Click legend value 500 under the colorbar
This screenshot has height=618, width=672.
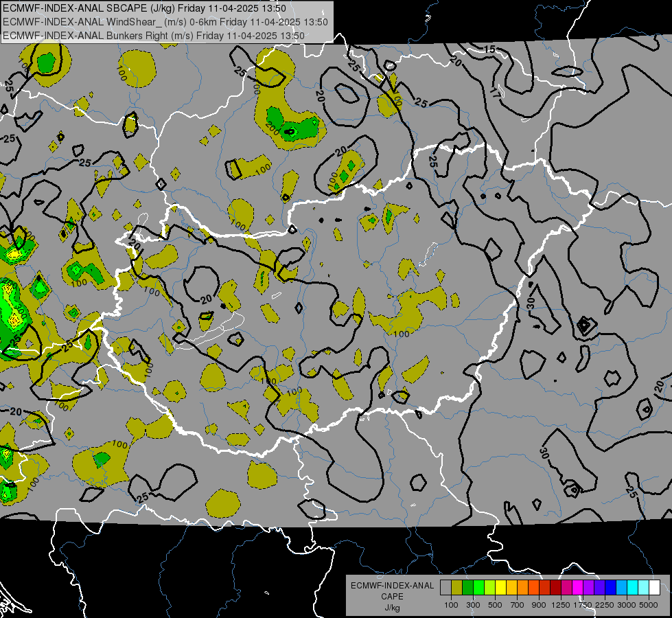tap(495, 605)
